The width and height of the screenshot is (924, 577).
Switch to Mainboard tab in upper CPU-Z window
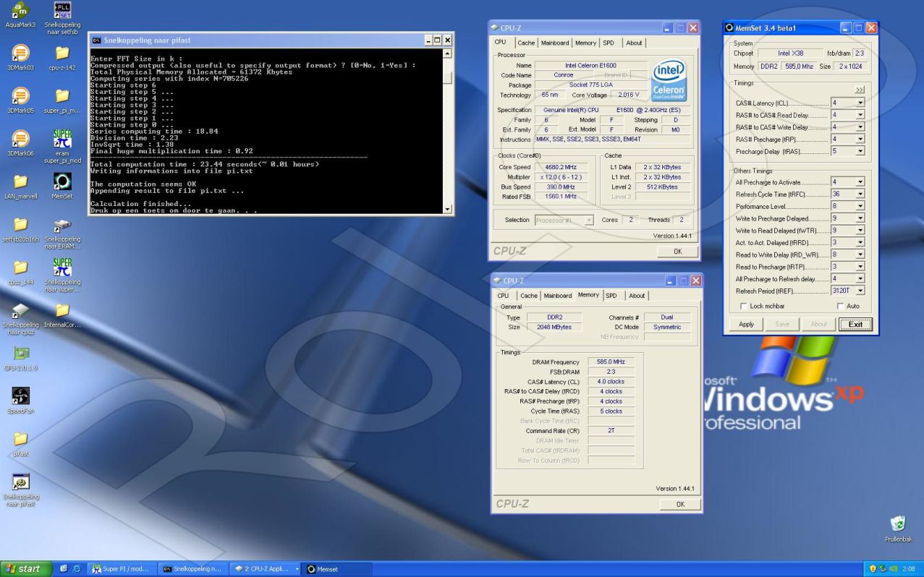click(x=556, y=43)
